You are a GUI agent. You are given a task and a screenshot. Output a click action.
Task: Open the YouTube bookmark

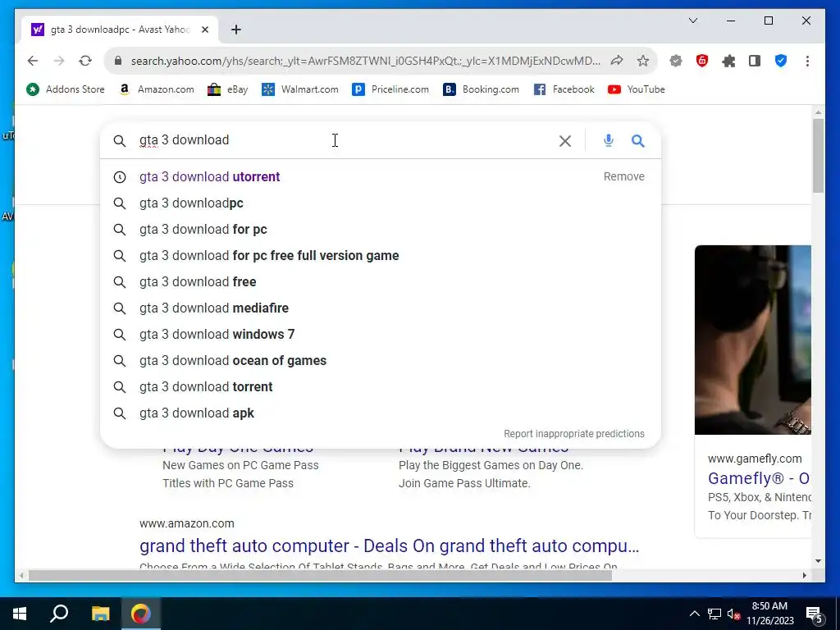637,89
